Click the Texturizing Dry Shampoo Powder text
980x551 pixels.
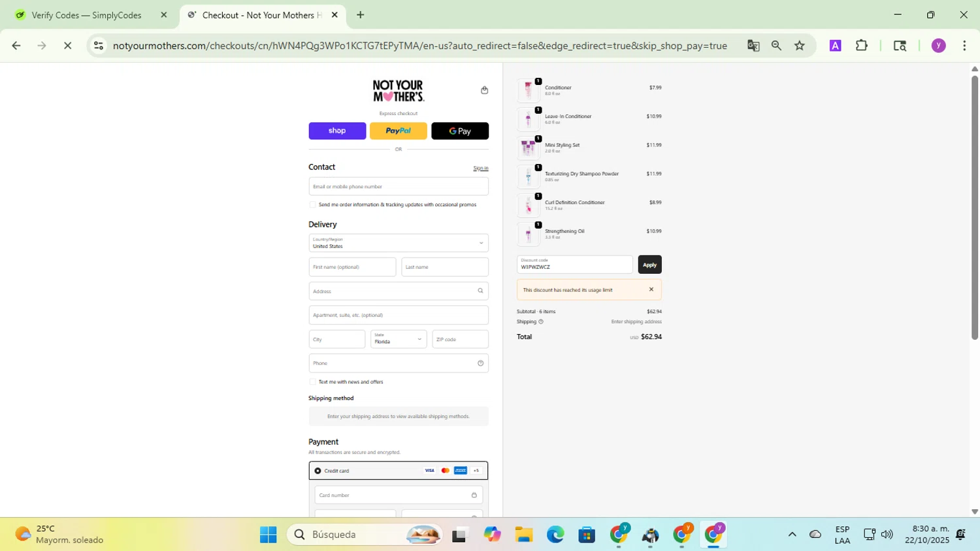pos(581,174)
